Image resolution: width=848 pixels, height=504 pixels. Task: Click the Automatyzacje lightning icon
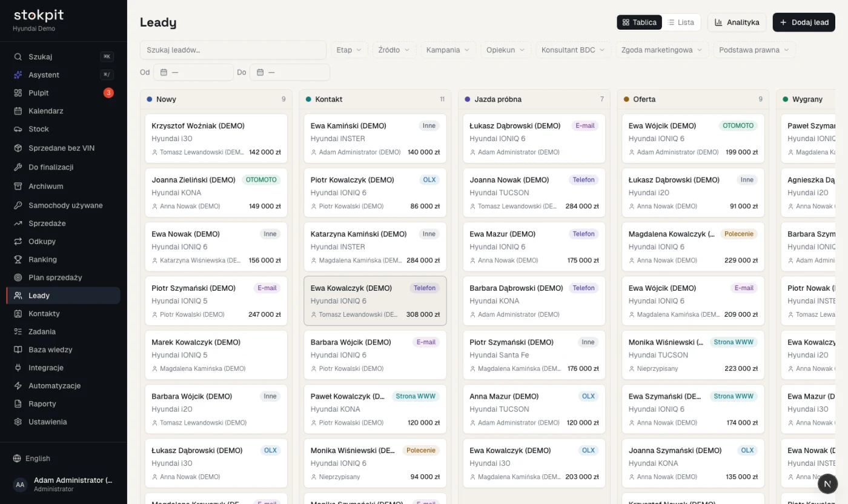point(18,386)
